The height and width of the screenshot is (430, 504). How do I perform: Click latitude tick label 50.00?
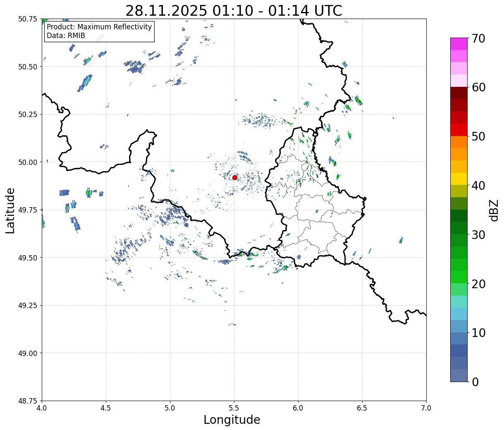pyautogui.click(x=28, y=162)
